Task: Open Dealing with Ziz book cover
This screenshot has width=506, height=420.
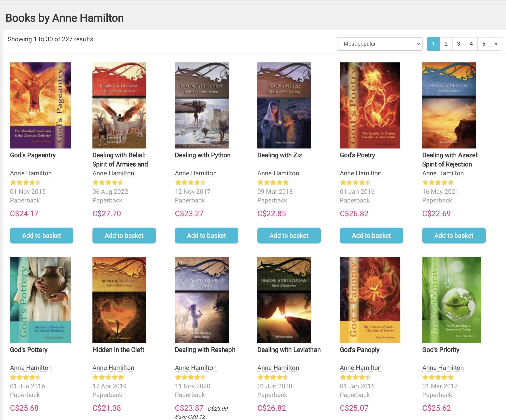Action: tap(284, 105)
